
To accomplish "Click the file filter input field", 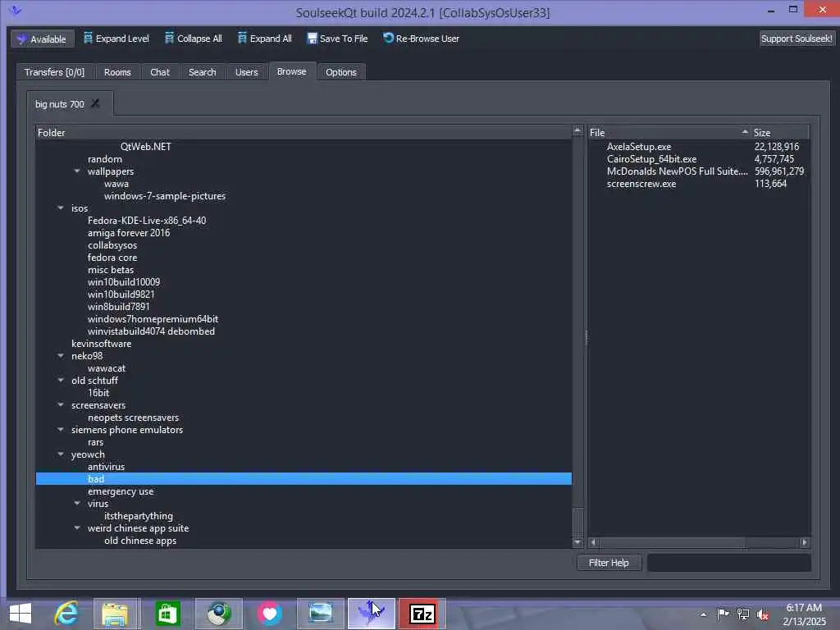I will 728,563.
